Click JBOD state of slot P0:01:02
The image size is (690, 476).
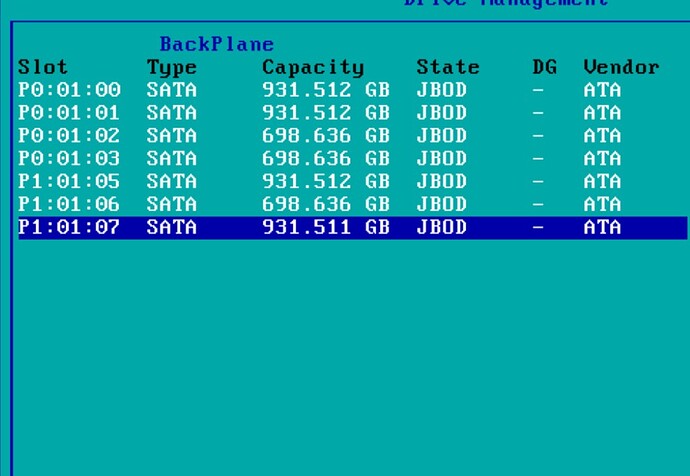coord(441,136)
